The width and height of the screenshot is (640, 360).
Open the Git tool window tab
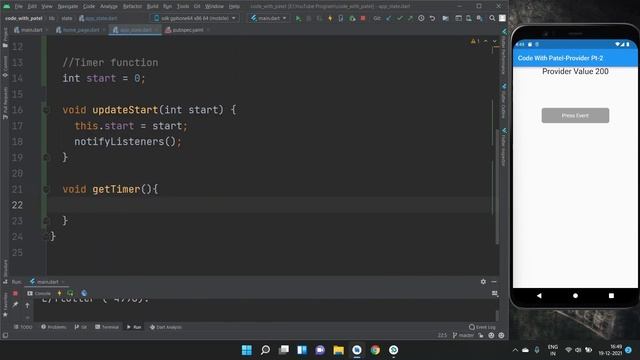(x=81, y=327)
